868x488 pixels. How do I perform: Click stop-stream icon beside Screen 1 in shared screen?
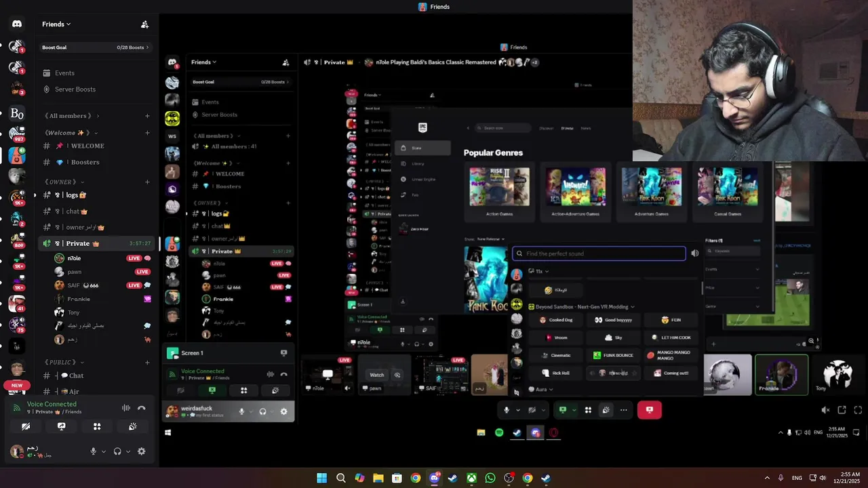click(283, 353)
